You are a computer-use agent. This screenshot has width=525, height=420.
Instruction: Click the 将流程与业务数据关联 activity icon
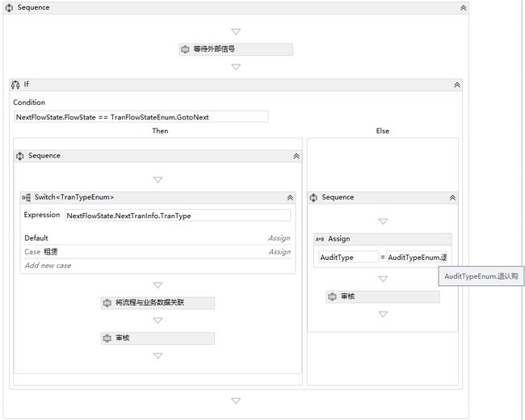(107, 303)
